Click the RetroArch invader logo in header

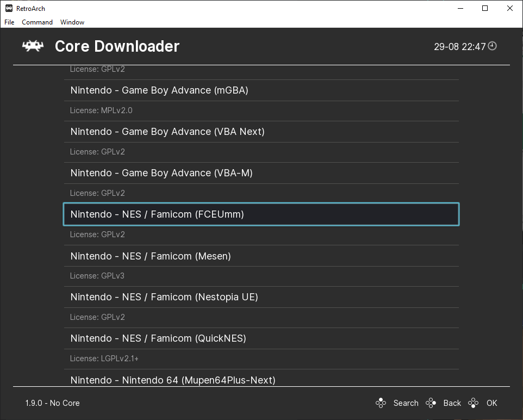(33, 46)
